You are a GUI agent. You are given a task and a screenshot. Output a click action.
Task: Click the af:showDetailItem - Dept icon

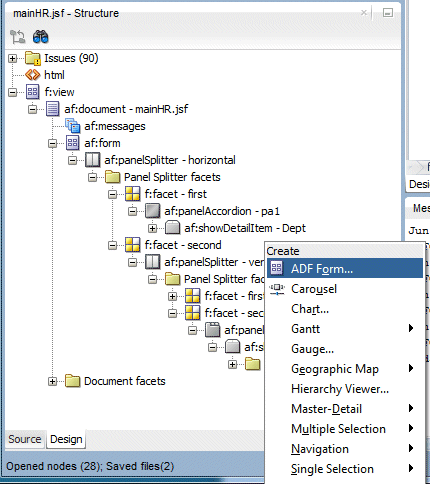172,228
